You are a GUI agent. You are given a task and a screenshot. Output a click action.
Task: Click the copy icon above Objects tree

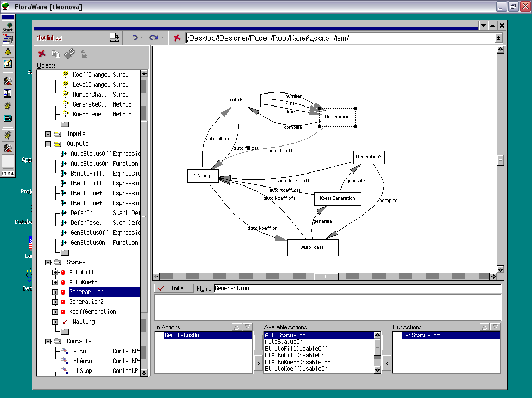click(56, 54)
